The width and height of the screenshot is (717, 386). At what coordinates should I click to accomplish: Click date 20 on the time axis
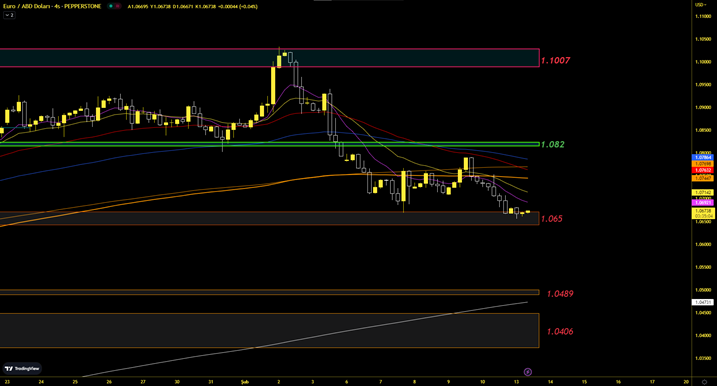tap(686, 382)
